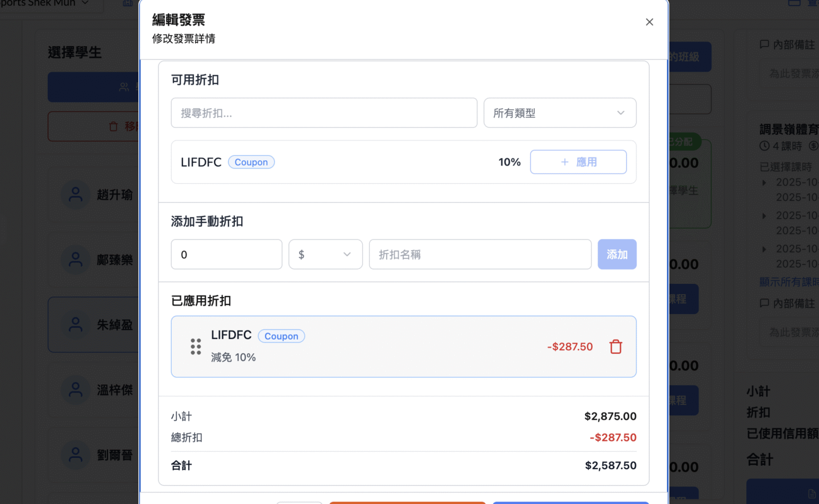Click the 搜尋折扣 search field
This screenshot has height=504, width=819.
(324, 113)
